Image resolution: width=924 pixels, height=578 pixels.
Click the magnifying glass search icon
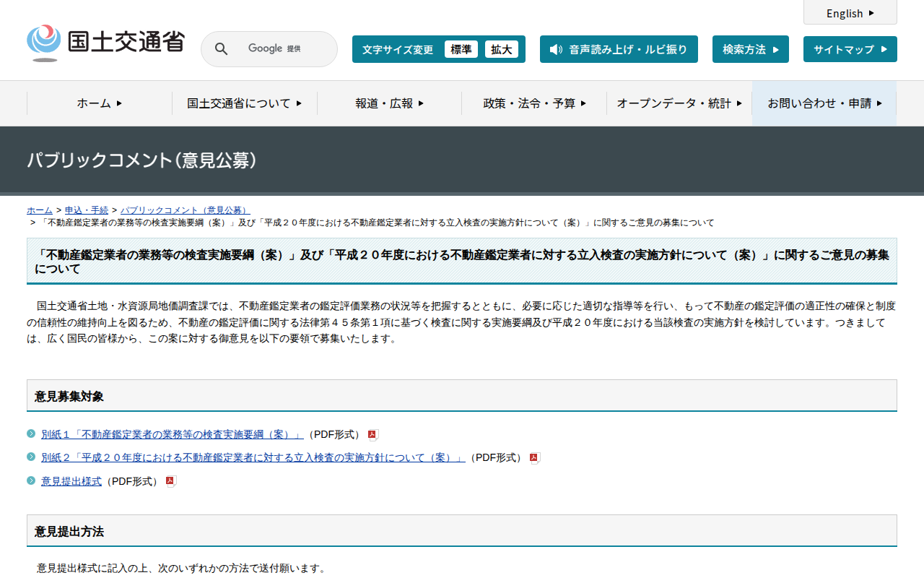tap(222, 49)
